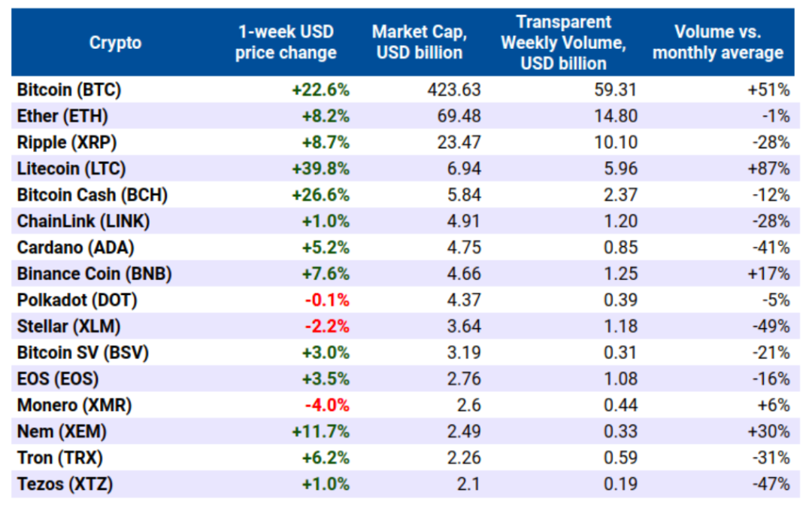This screenshot has height=508, width=812.
Task: Click Monero's -4.0% price change
Action: tap(327, 406)
